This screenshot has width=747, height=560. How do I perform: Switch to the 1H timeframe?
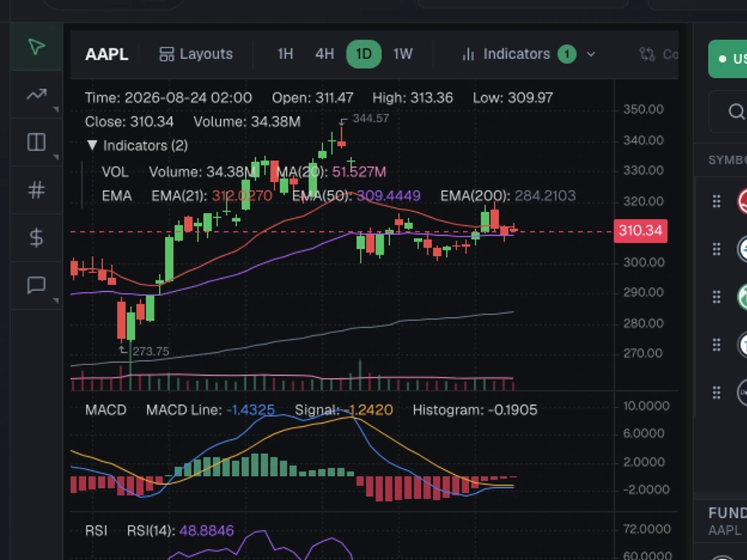click(285, 54)
